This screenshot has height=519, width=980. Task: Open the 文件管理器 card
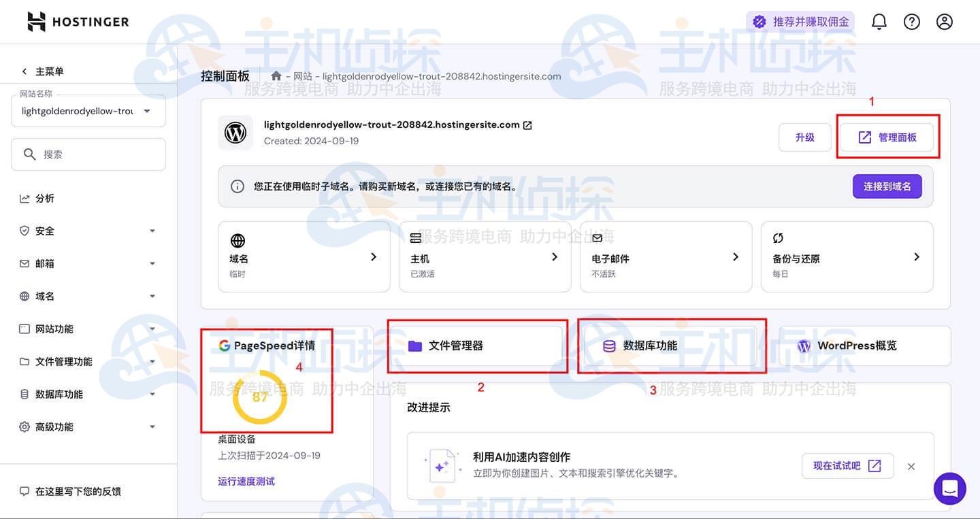coord(476,346)
